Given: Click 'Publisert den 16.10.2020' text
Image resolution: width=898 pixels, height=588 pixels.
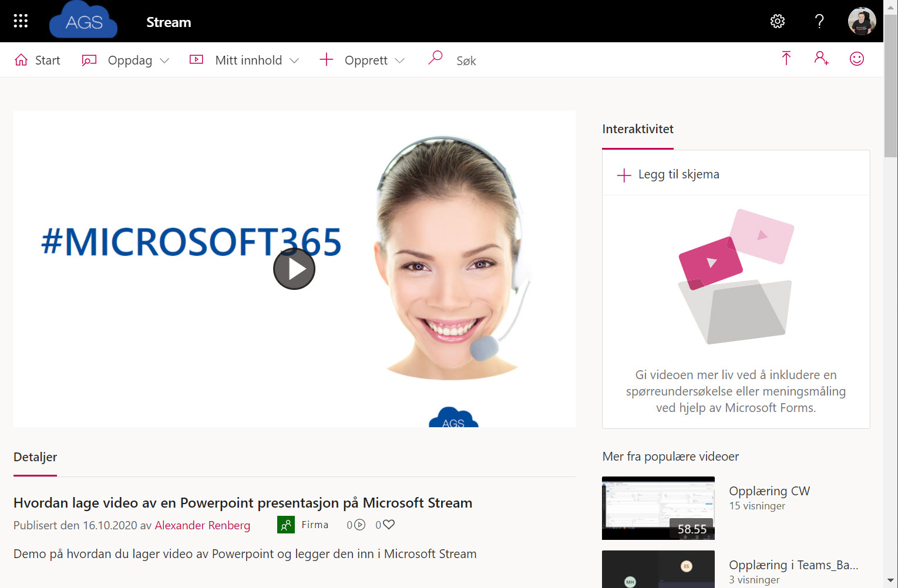Looking at the screenshot, I should pyautogui.click(x=75, y=525).
